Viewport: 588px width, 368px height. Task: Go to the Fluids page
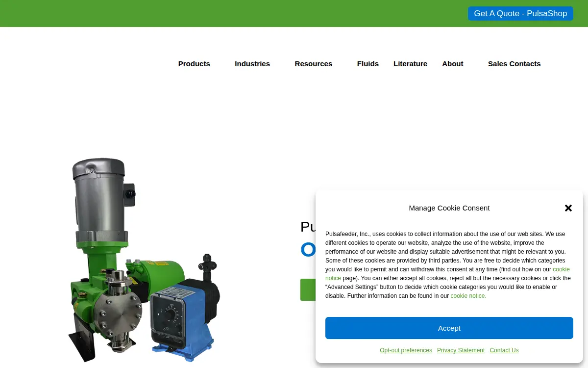(368, 64)
